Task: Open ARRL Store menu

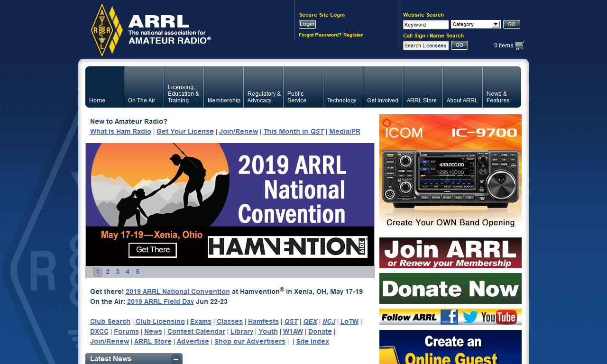Action: pyautogui.click(x=423, y=87)
